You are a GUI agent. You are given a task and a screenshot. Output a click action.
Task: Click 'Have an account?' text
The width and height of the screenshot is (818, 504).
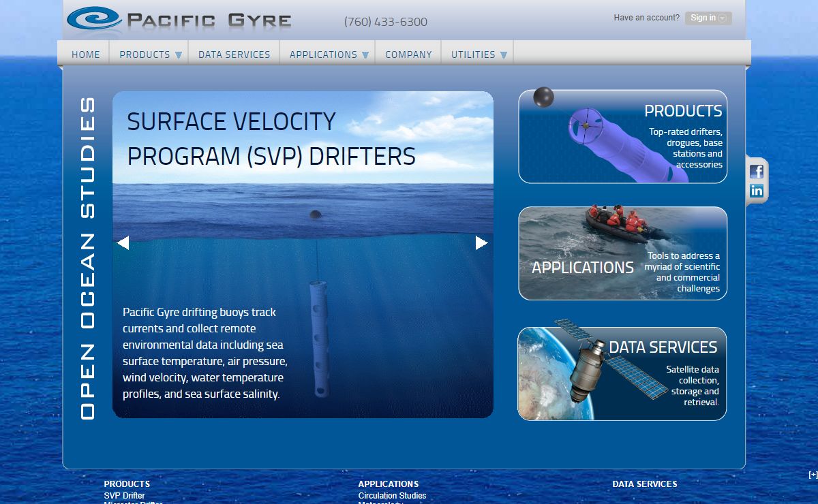(646, 18)
